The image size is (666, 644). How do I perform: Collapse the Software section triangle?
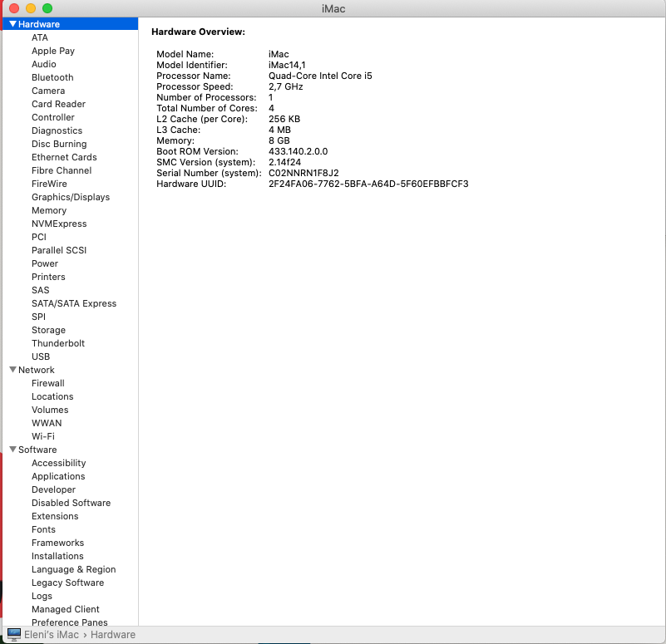pos(12,450)
